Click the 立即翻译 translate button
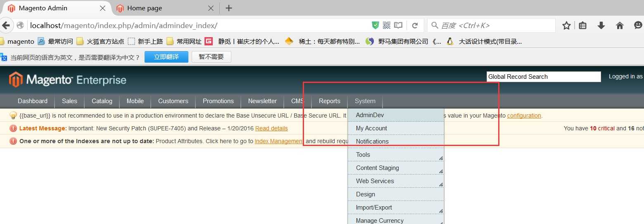This screenshot has width=644, height=224. coord(166,57)
